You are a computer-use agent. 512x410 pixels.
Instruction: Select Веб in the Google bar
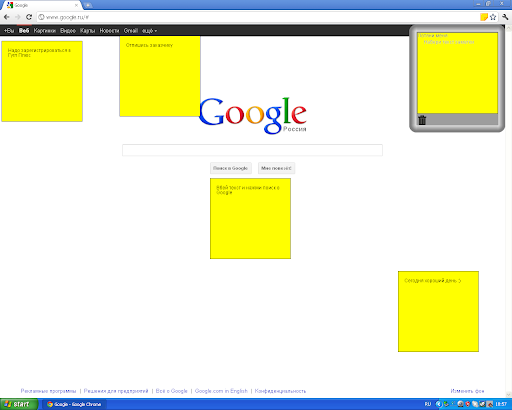coord(24,31)
